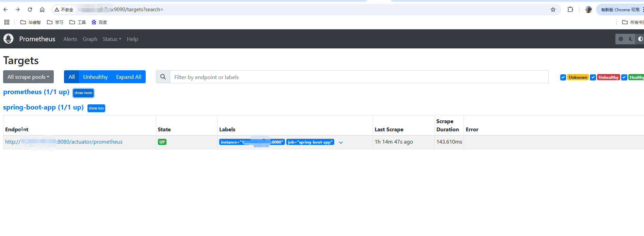Open the 学习 bookmark folder
644x236 pixels.
55,22
